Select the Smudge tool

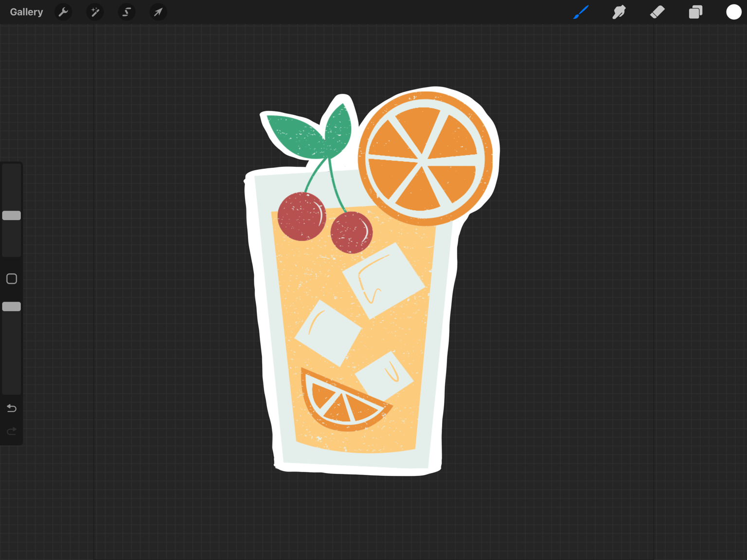[x=619, y=12]
